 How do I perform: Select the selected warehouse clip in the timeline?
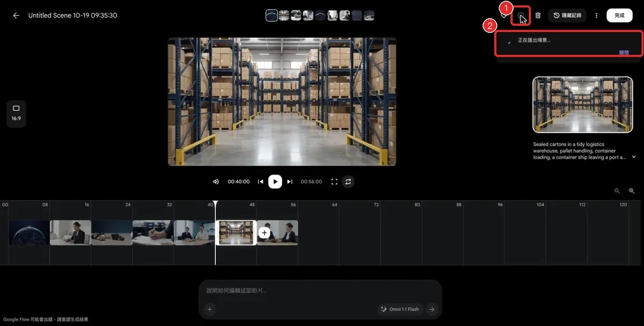coord(236,233)
